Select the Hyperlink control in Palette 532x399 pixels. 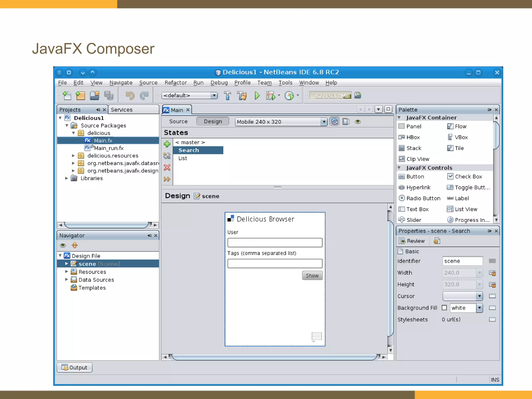414,187
